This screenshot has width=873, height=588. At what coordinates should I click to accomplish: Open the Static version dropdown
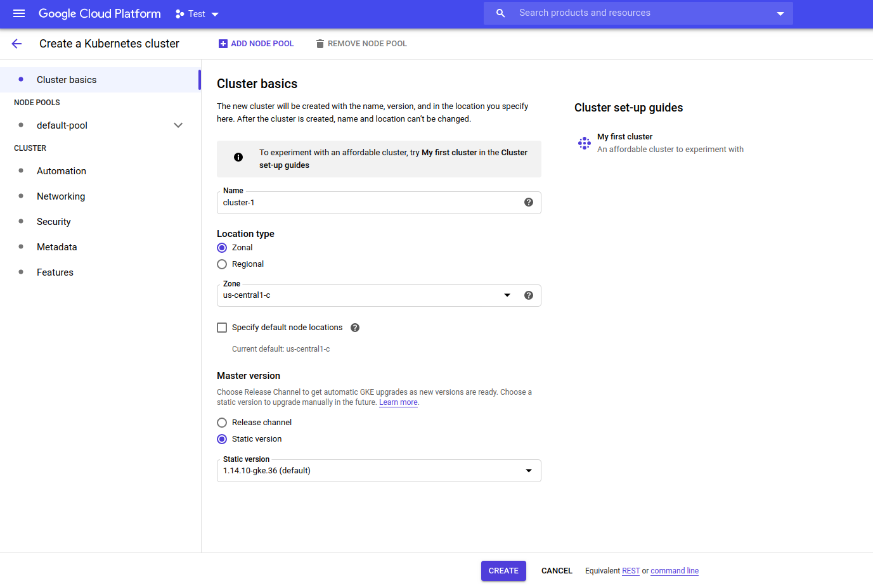pyautogui.click(x=528, y=470)
